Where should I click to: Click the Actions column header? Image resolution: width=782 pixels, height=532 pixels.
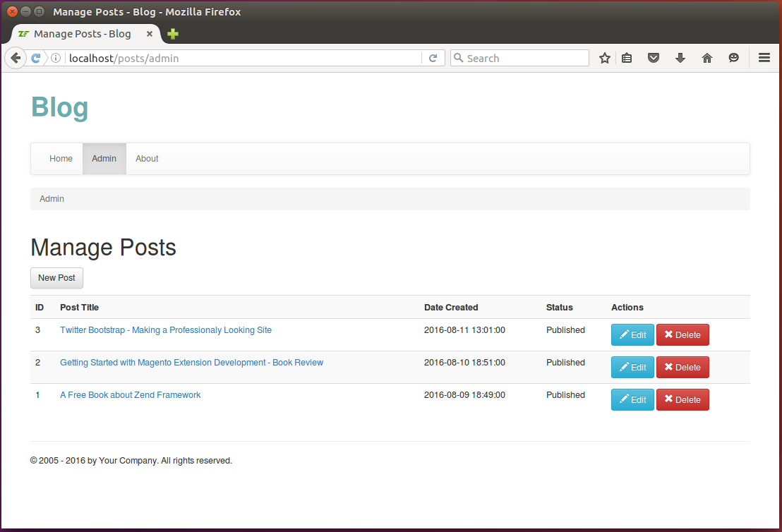627,308
